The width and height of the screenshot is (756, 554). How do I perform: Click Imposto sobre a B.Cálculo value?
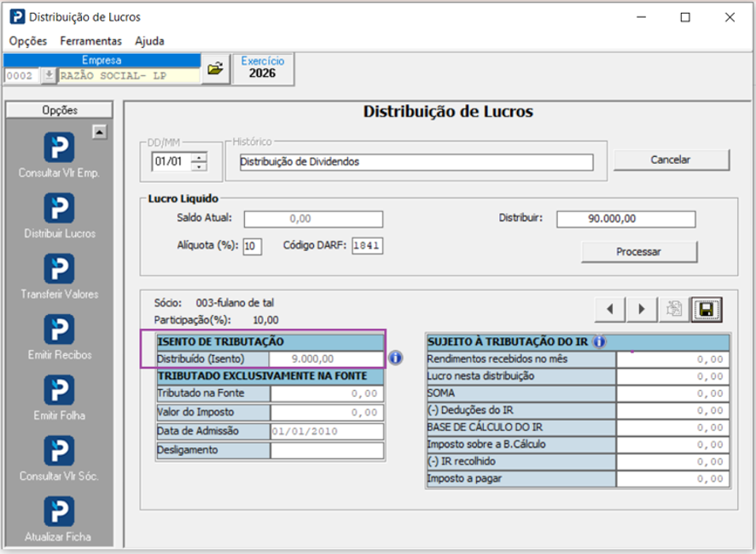point(673,445)
